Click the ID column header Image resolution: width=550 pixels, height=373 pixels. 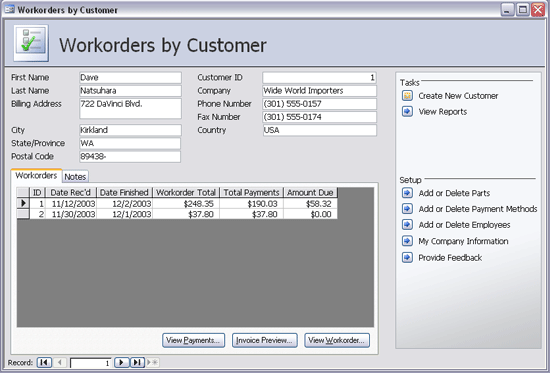coord(38,192)
